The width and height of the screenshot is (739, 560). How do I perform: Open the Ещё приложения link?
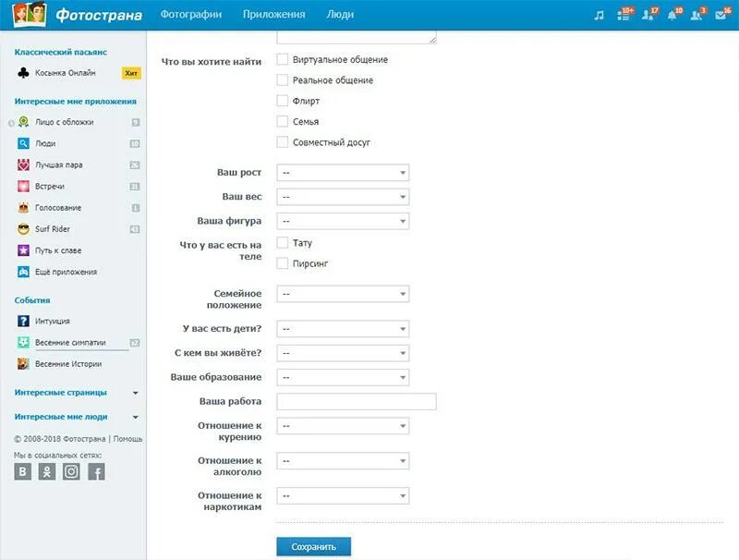coord(66,272)
